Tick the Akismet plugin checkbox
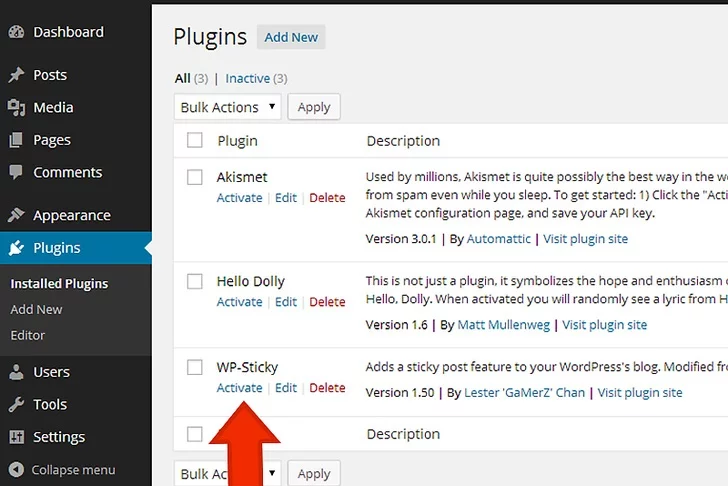Screen dimensions: 728x486 click(x=195, y=177)
